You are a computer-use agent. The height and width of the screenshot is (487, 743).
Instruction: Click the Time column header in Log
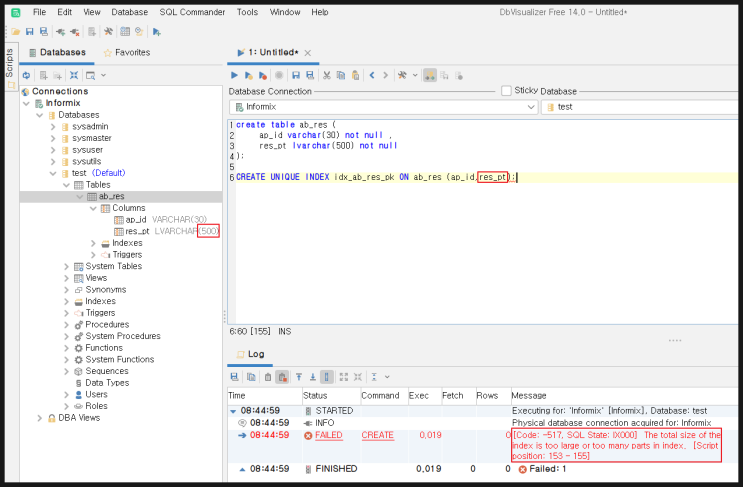pyautogui.click(x=237, y=396)
